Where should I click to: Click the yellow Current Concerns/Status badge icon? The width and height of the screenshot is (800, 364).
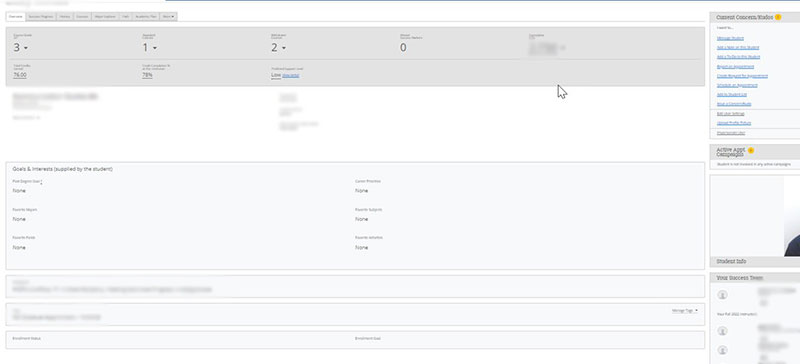coord(778,17)
